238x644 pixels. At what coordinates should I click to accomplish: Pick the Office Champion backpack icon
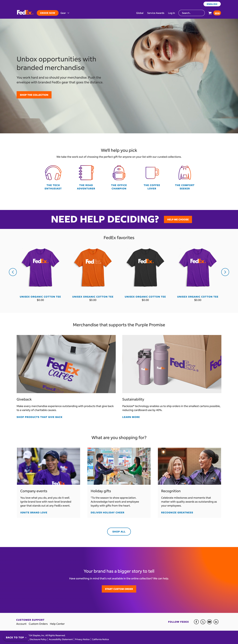(x=119, y=173)
